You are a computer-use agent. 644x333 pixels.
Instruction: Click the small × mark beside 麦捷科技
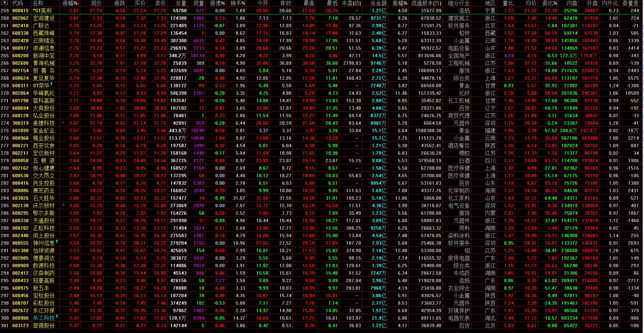tap(63, 123)
